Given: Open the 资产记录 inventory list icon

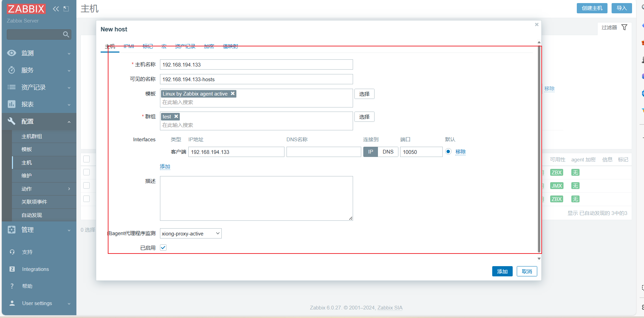Looking at the screenshot, I should pos(12,87).
